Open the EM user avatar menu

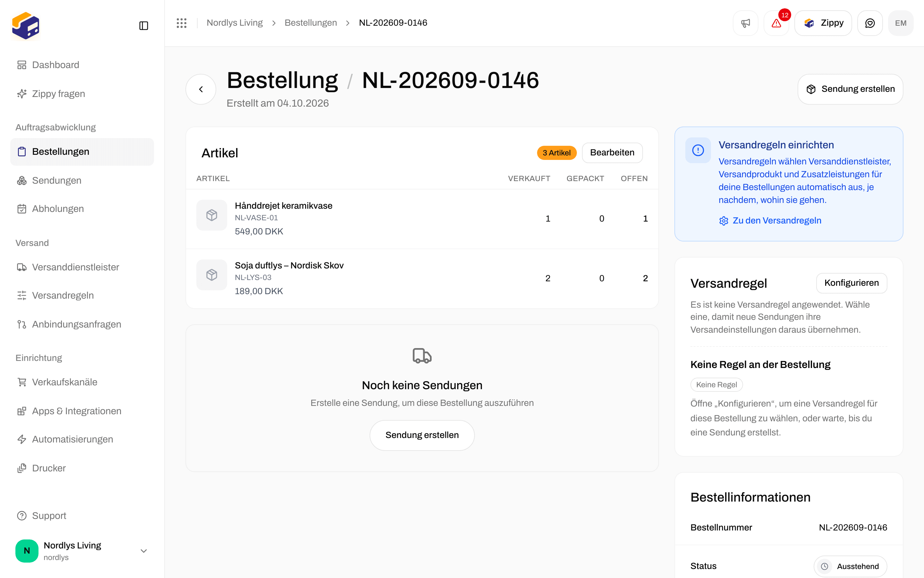(901, 23)
